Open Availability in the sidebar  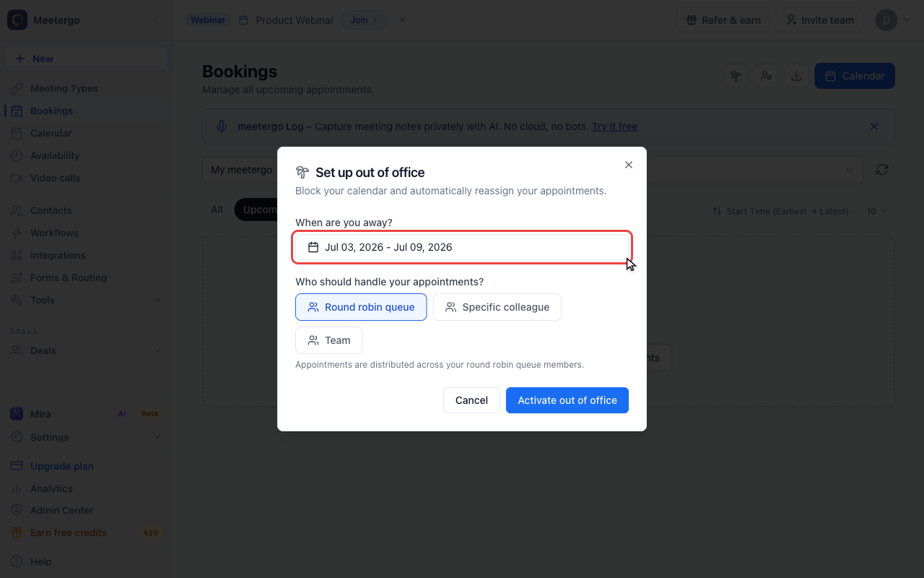pyautogui.click(x=55, y=155)
